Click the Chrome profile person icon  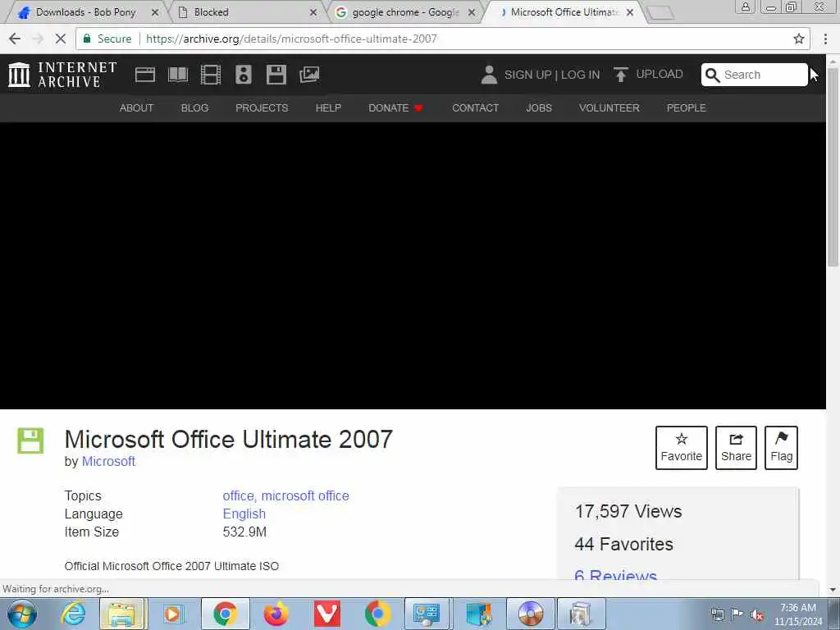(x=745, y=7)
